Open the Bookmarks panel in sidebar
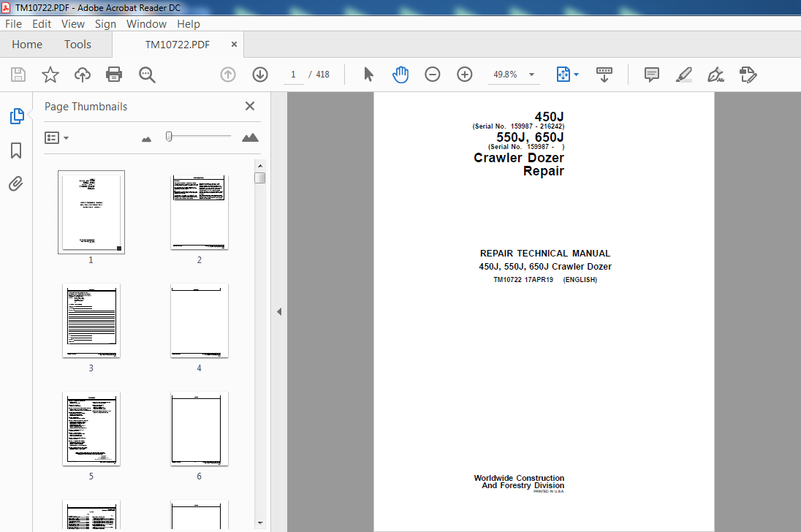The image size is (801, 532). click(x=15, y=151)
